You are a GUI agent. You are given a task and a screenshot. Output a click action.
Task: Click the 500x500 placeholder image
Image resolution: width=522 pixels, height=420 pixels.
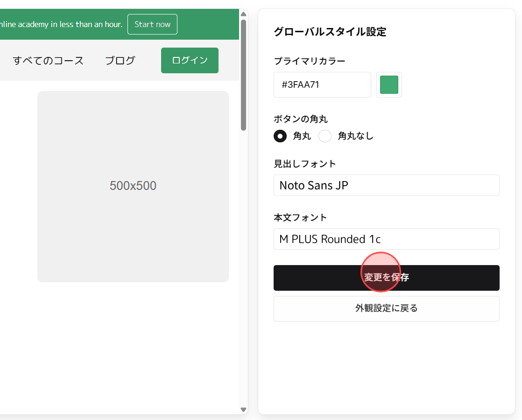[133, 186]
